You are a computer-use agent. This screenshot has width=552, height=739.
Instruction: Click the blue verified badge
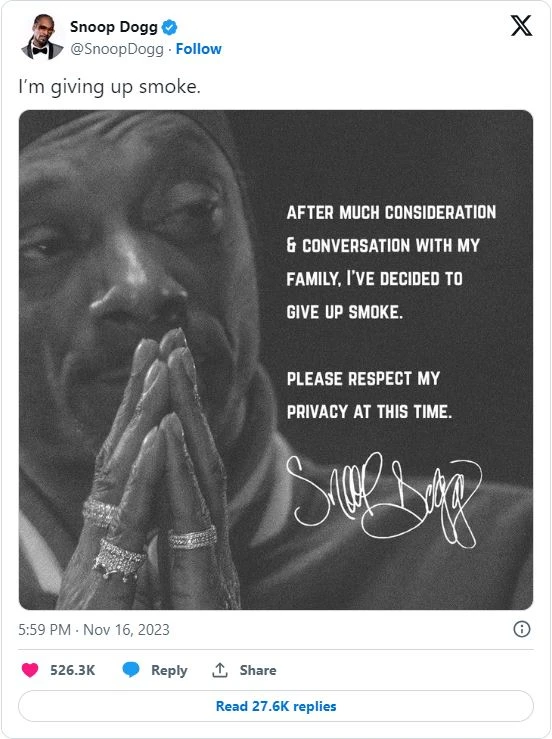pos(169,27)
